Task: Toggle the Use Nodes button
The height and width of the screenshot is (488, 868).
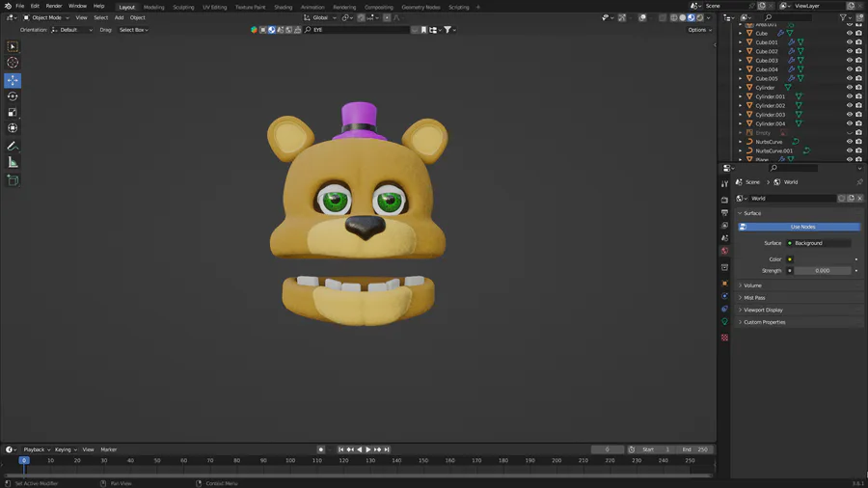Action: [x=800, y=227]
